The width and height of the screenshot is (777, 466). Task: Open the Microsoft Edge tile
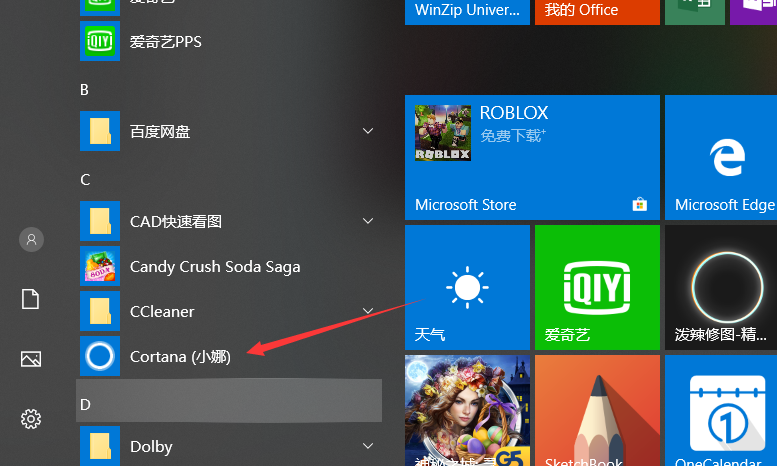[x=722, y=157]
